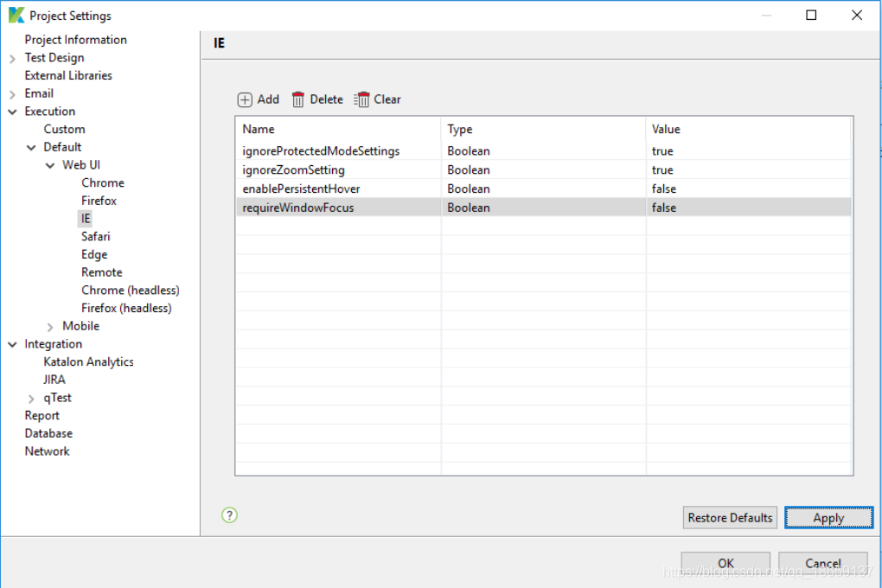This screenshot has height=588, width=882.
Task: Click the false value of enablePersistentHover
Action: point(664,189)
